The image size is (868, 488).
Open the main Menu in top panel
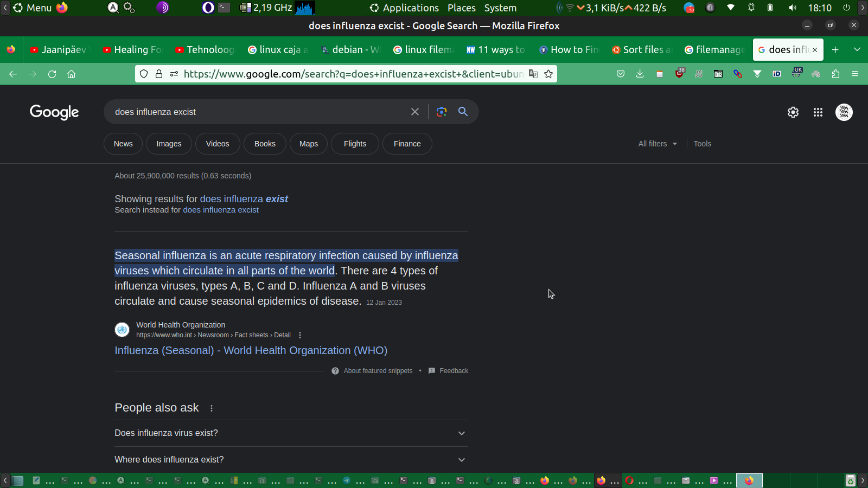pos(33,8)
